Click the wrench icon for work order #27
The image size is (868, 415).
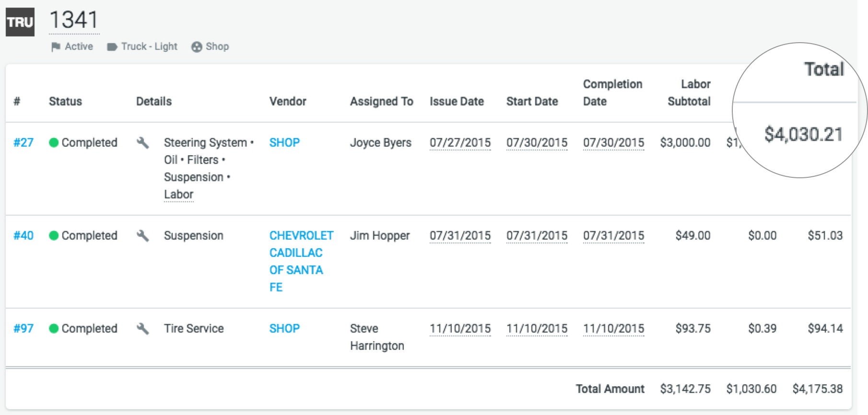pos(142,143)
